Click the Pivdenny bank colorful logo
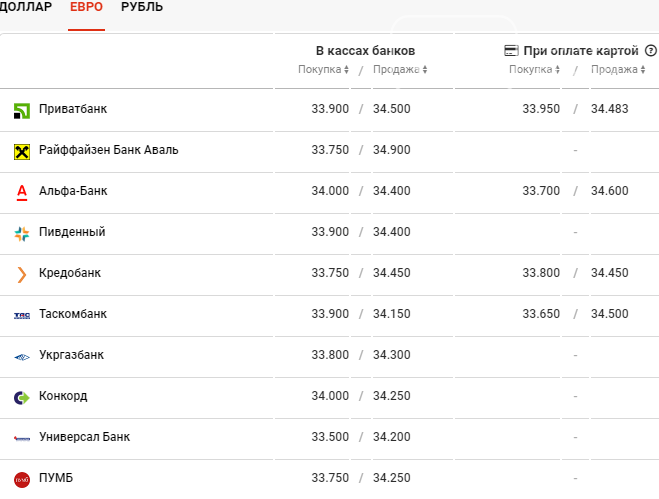 click(x=22, y=234)
